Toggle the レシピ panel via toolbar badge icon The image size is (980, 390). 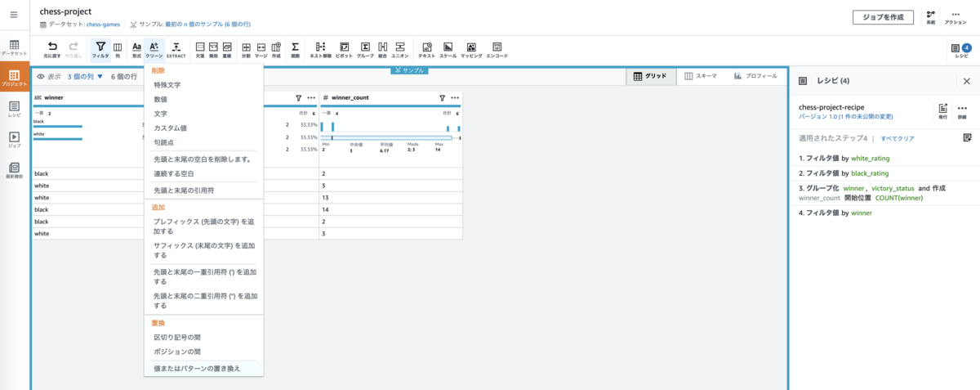(962, 50)
